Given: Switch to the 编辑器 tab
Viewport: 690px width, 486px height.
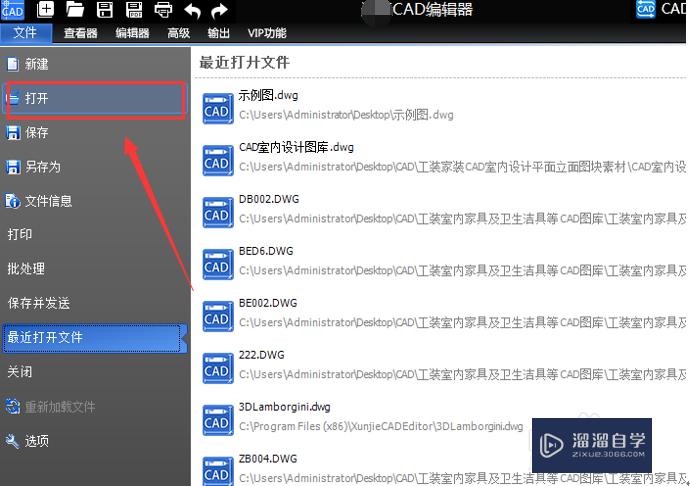Looking at the screenshot, I should coord(132,33).
